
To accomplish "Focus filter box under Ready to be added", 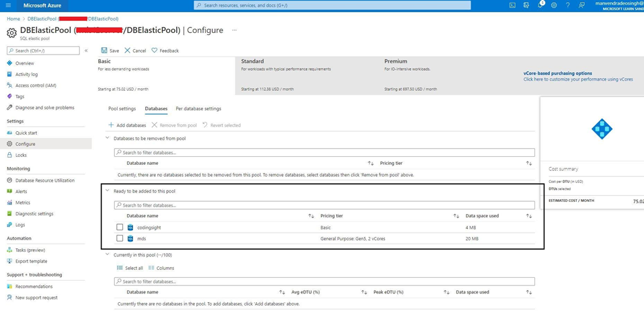I will 325,205.
